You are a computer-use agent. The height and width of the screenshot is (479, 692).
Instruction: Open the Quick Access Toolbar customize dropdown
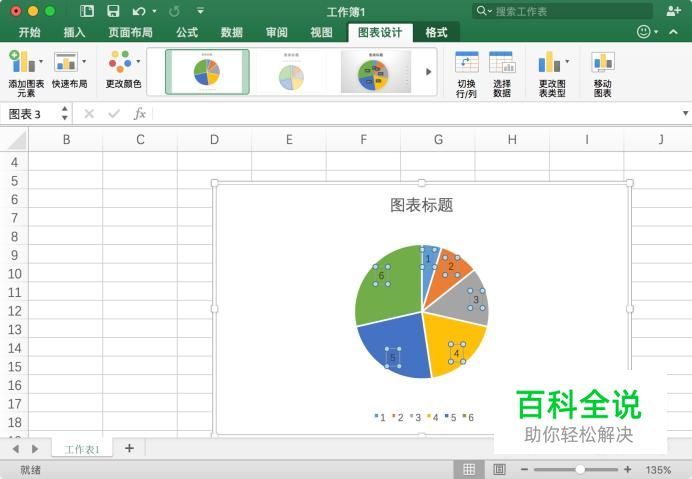[x=200, y=11]
